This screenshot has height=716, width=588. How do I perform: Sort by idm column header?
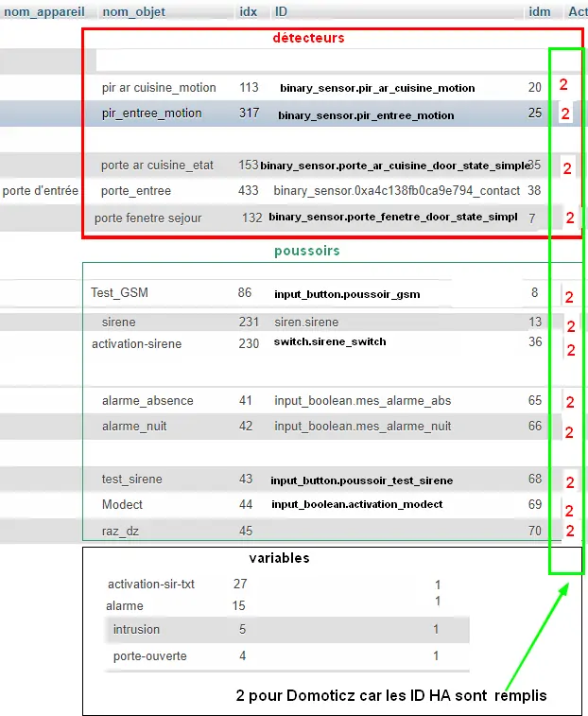[539, 12]
